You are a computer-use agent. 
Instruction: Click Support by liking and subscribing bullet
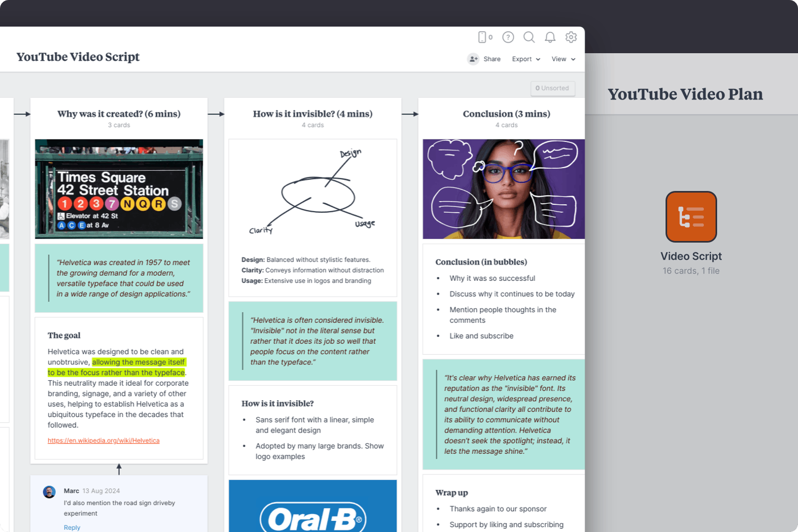coord(506,525)
